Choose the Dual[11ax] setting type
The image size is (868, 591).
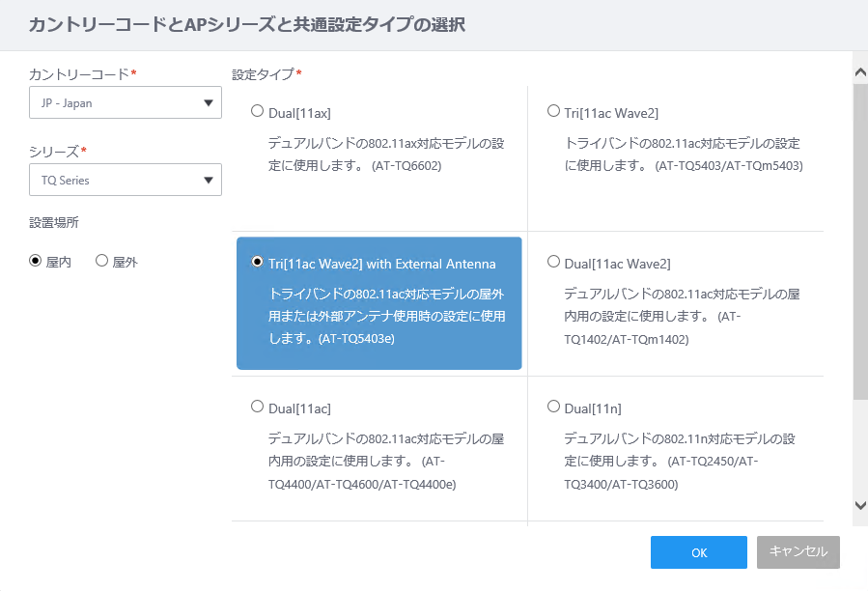[257, 111]
